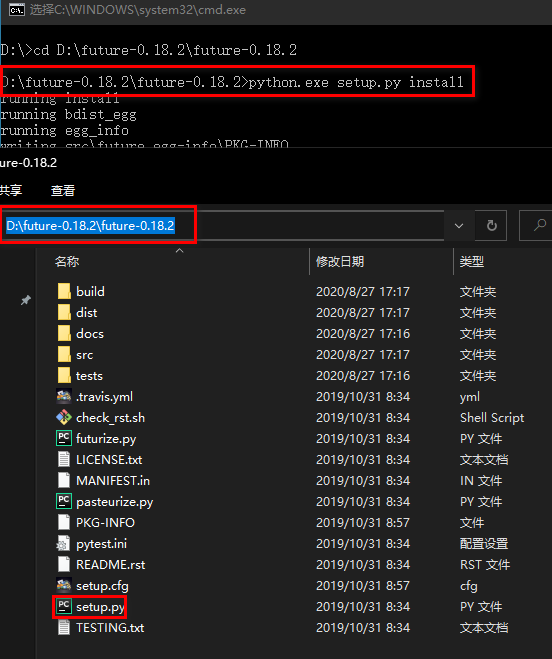Image resolution: width=552 pixels, height=659 pixels.
Task: Select the check_rst.sh file name
Action: click(111, 417)
